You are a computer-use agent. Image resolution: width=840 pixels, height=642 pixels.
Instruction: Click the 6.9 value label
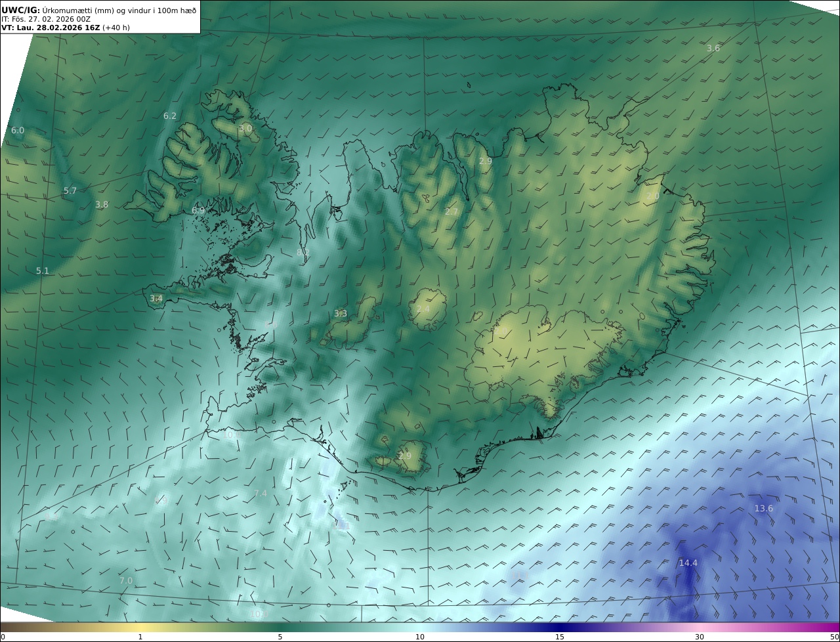click(198, 211)
